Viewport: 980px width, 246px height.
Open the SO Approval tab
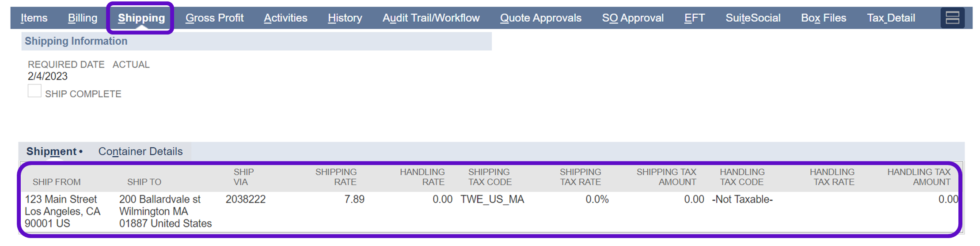point(633,18)
